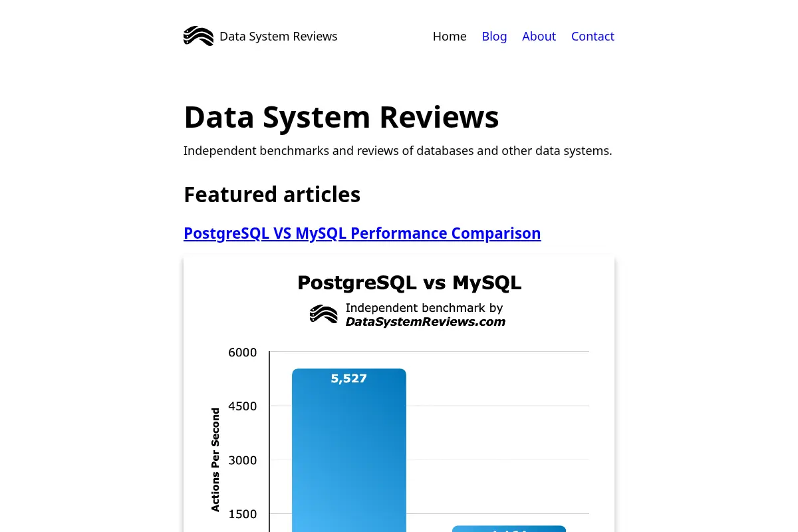Viewport: 798px width, 532px height.
Task: Click the header site name text
Action: [x=279, y=37]
